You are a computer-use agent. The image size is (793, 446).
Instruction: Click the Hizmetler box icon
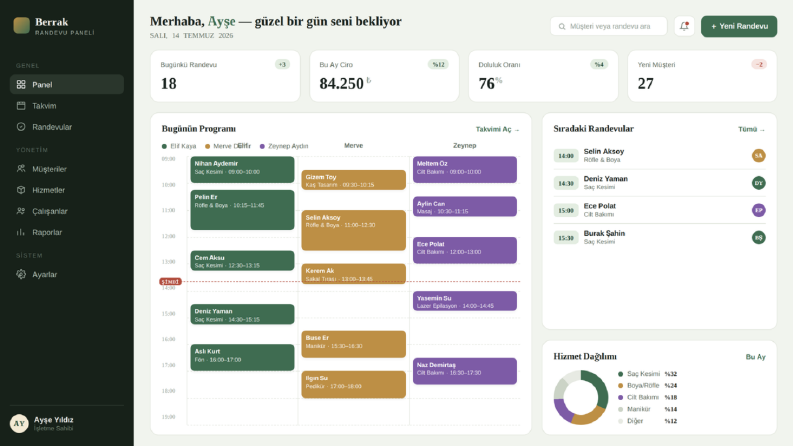pos(21,190)
